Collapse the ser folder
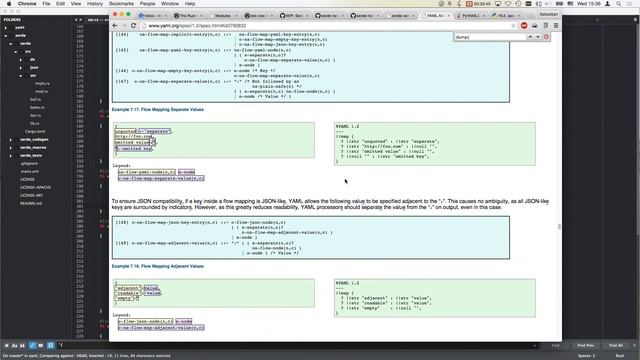The height and width of the screenshot is (360, 640). point(21,76)
